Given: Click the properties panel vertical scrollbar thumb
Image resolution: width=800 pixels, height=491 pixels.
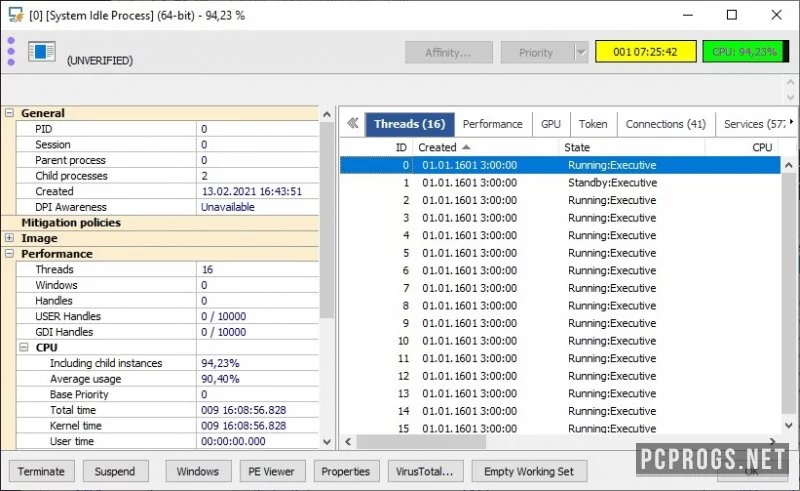Looking at the screenshot, I should 327,219.
